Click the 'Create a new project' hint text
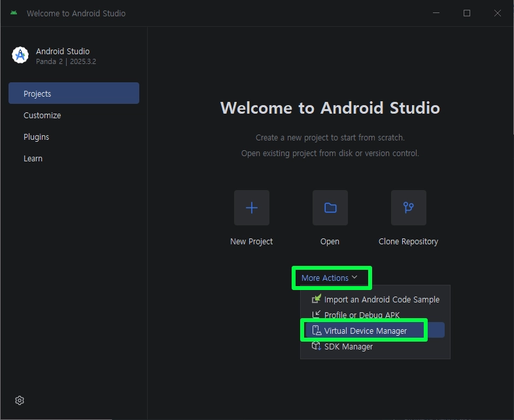 click(x=330, y=137)
